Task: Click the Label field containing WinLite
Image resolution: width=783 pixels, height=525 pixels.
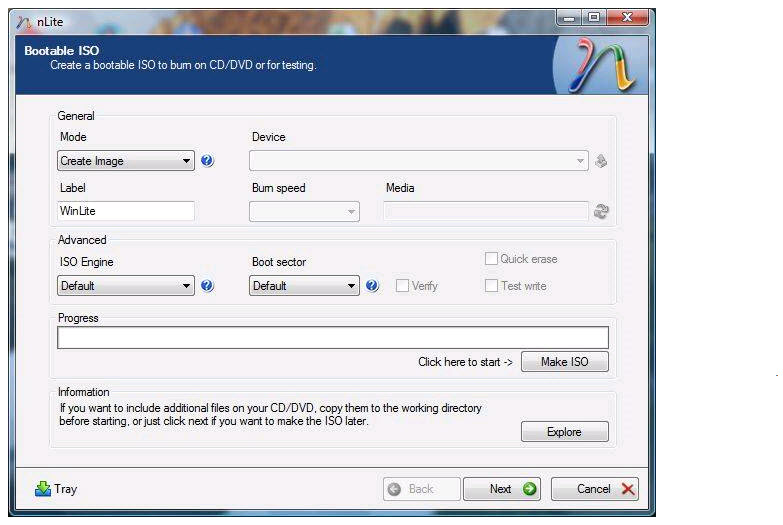Action: 126,211
